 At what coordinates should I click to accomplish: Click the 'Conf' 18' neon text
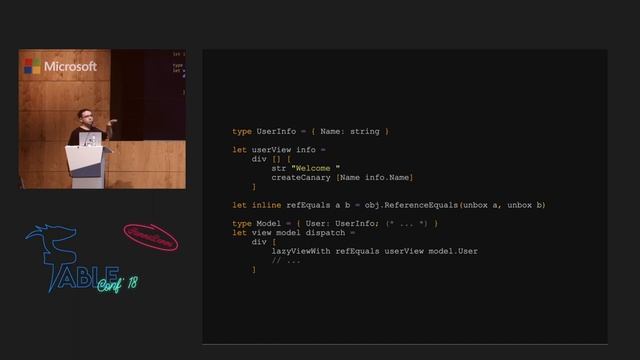tap(118, 283)
